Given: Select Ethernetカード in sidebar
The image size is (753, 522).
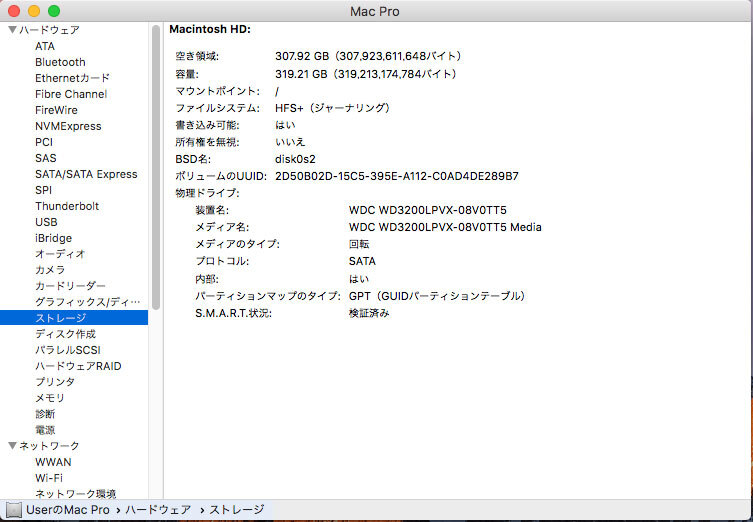Looking at the screenshot, I should pyautogui.click(x=72, y=78).
